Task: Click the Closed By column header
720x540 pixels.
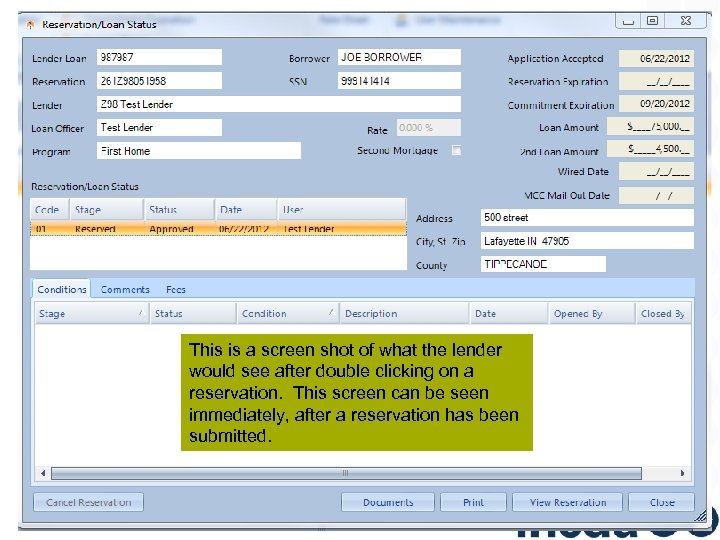Action: (664, 314)
